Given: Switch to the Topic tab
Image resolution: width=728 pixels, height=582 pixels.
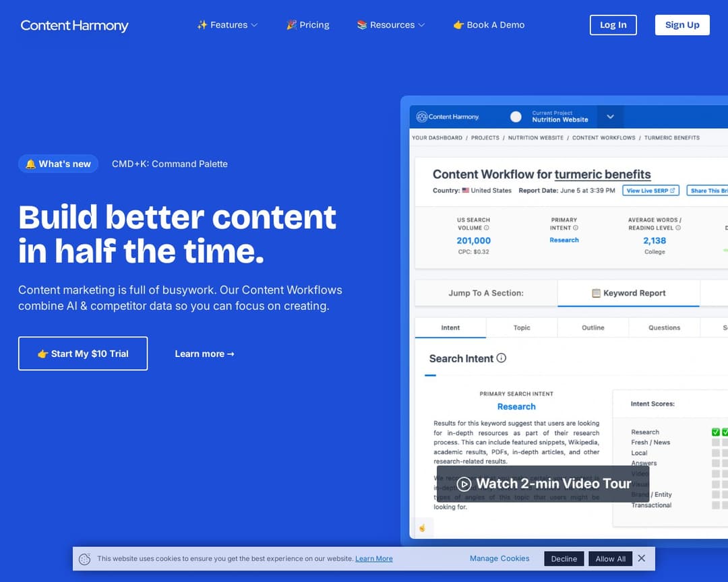Looking at the screenshot, I should [521, 327].
